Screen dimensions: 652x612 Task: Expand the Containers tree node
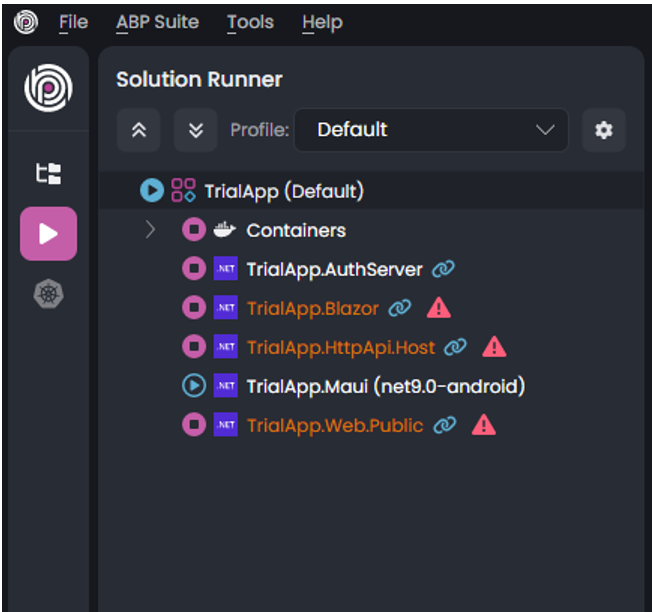click(150, 230)
